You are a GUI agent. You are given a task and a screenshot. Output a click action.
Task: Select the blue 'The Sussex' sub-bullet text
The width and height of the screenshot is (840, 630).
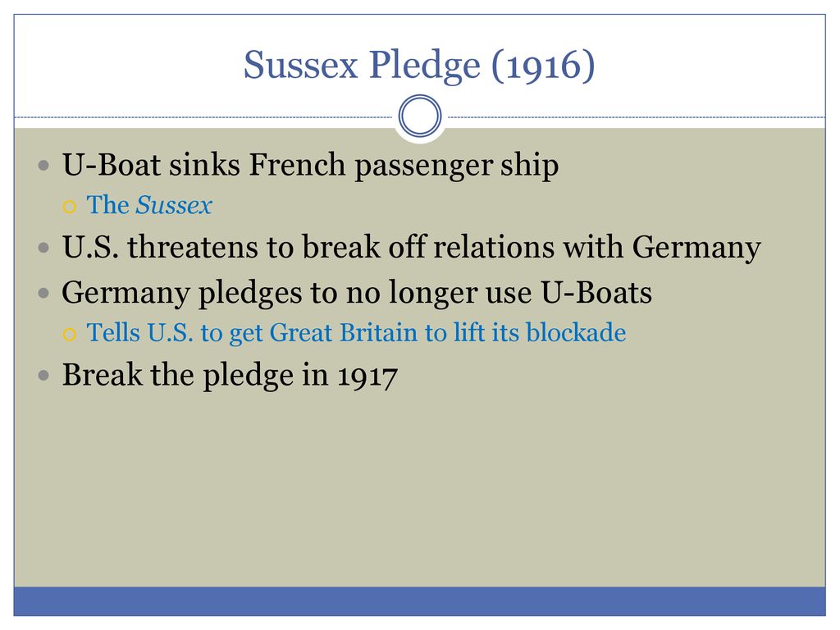click(149, 205)
